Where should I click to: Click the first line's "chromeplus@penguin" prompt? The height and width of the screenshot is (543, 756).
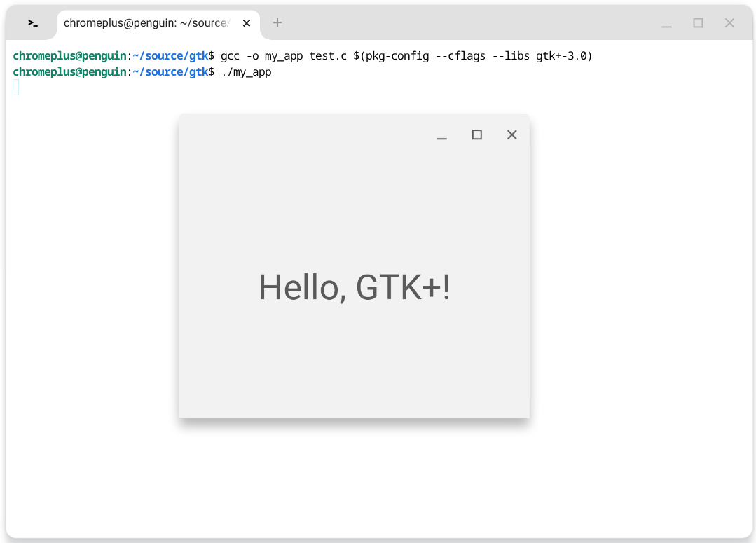click(69, 56)
